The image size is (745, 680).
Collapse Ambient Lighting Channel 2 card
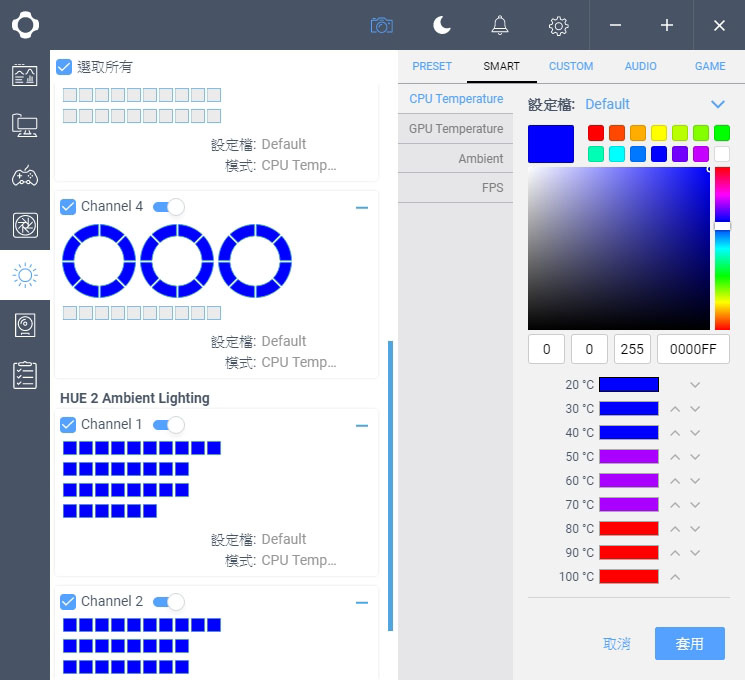(362, 603)
